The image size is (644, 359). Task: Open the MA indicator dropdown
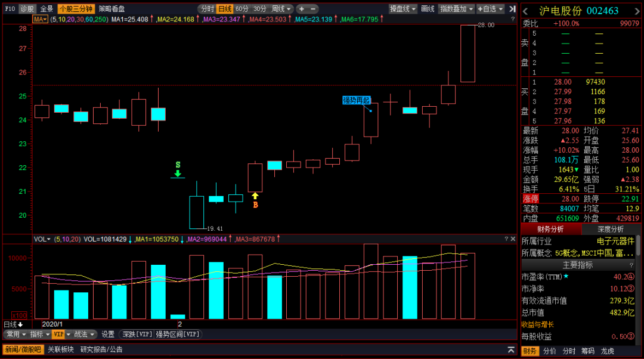coord(41,19)
